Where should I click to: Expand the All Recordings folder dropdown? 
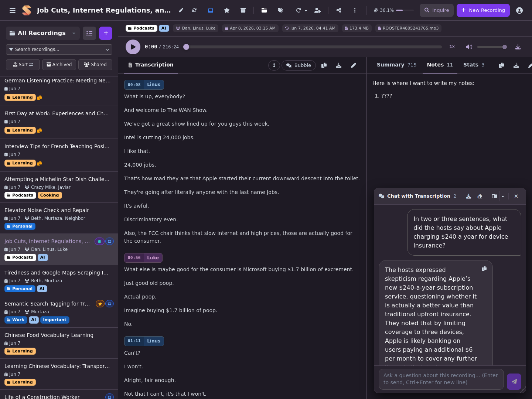pyautogui.click(x=43, y=33)
